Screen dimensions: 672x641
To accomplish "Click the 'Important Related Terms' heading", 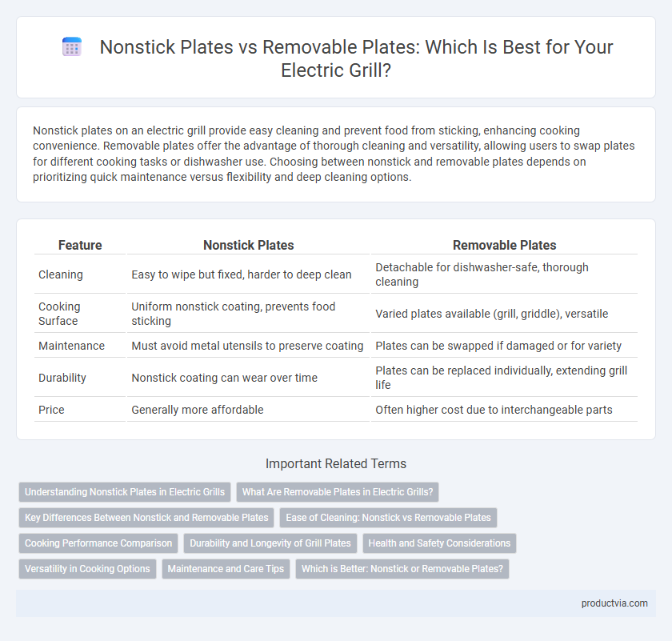I will (x=335, y=463).
